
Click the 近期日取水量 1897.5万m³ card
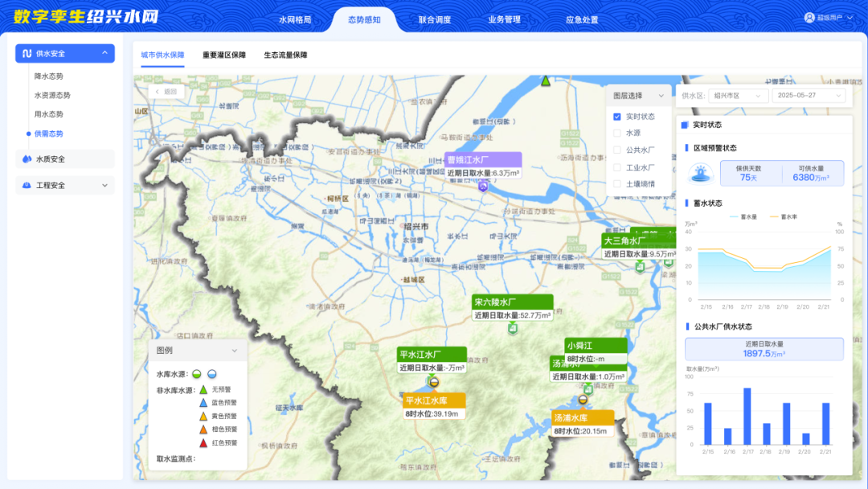pos(764,349)
